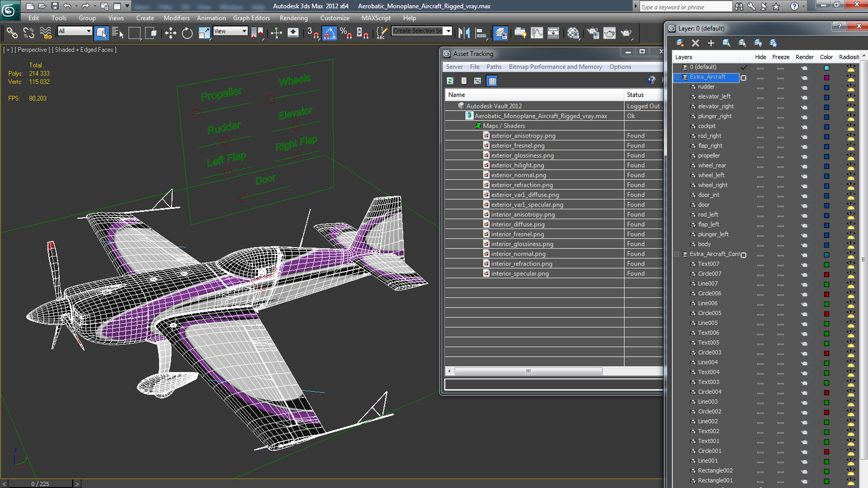This screenshot has width=868, height=488.
Task: Collapse the Extra_Aircraft layer tree
Action: [x=677, y=77]
